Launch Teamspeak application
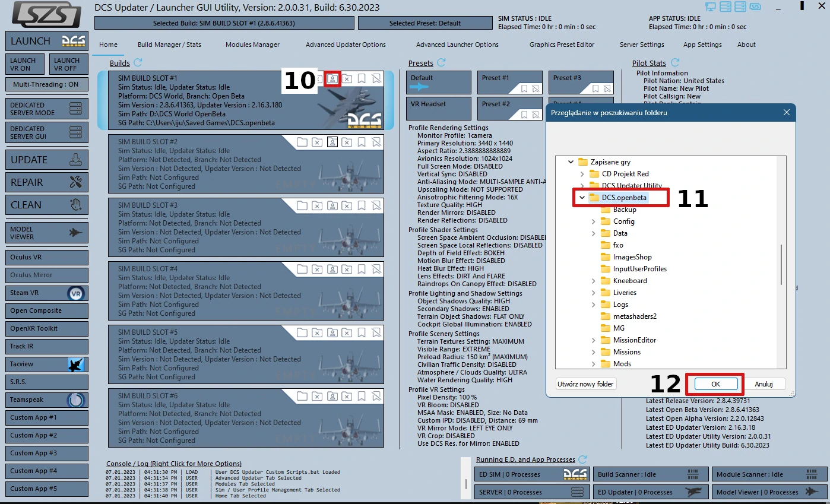The image size is (830, 504). tap(47, 400)
